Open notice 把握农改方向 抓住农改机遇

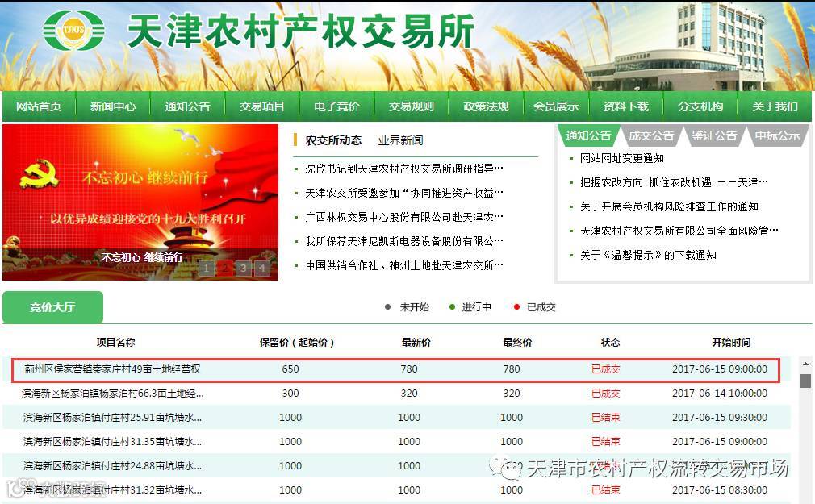click(674, 182)
